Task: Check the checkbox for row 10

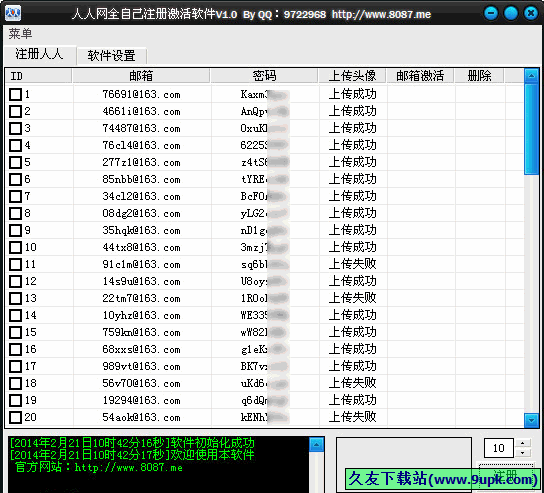Action: coord(15,247)
